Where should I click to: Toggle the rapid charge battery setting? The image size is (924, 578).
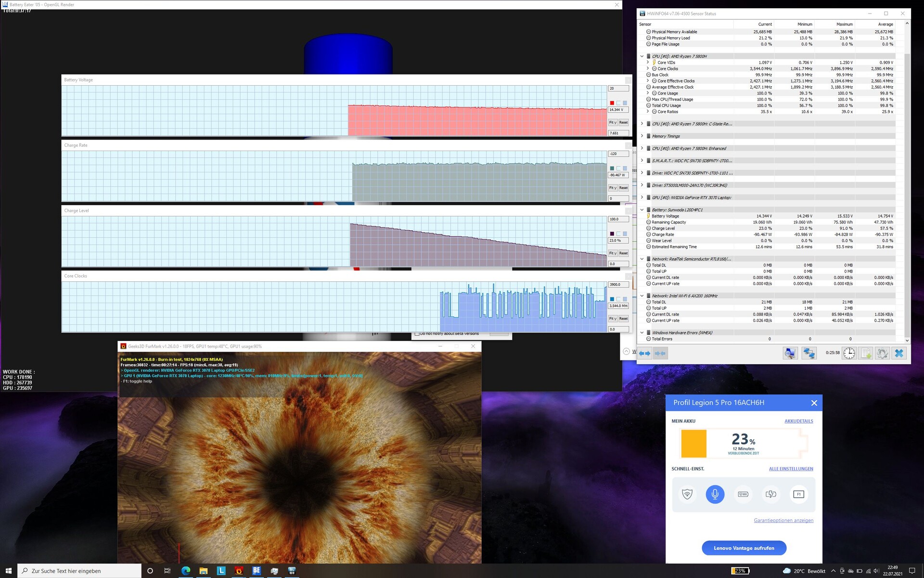770,494
